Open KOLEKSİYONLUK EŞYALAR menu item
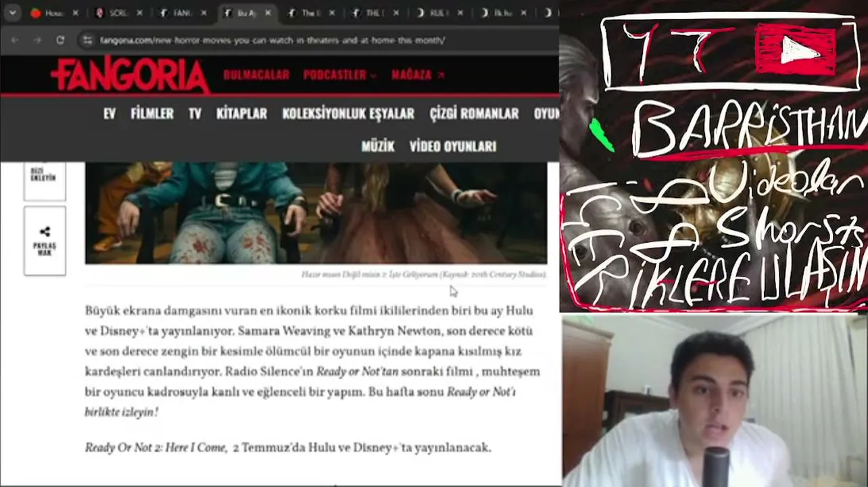This screenshot has height=487, width=868. (x=348, y=114)
